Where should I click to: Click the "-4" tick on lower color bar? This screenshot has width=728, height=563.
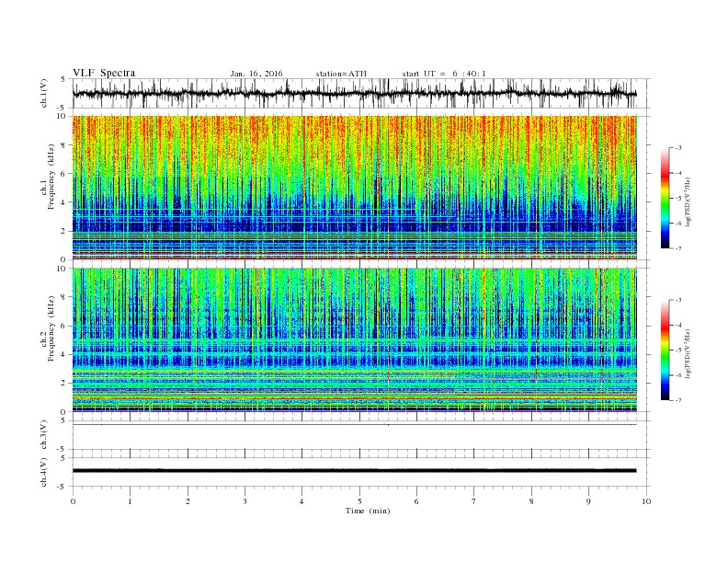(x=678, y=325)
